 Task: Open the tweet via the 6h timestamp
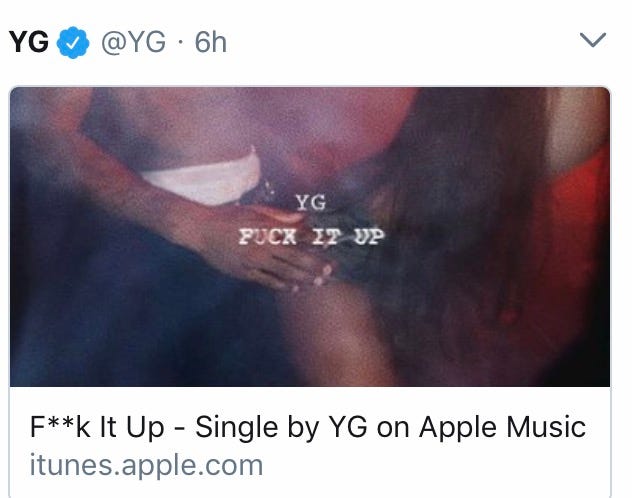(210, 42)
